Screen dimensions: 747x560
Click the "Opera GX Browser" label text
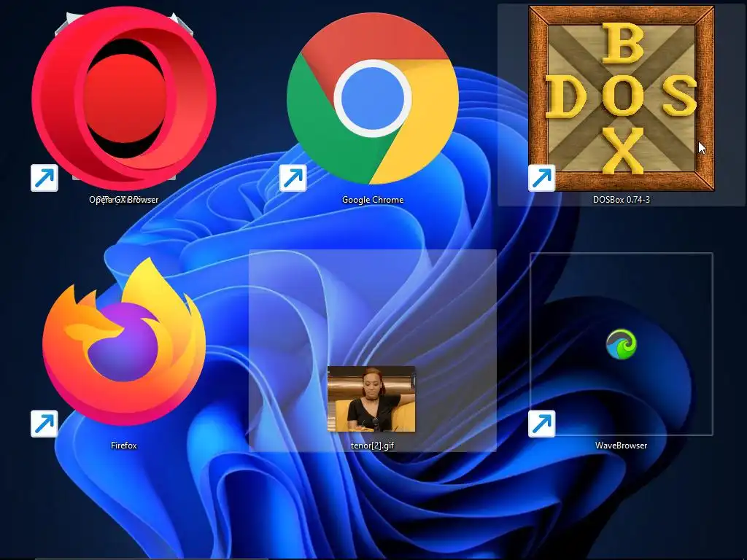click(x=124, y=200)
